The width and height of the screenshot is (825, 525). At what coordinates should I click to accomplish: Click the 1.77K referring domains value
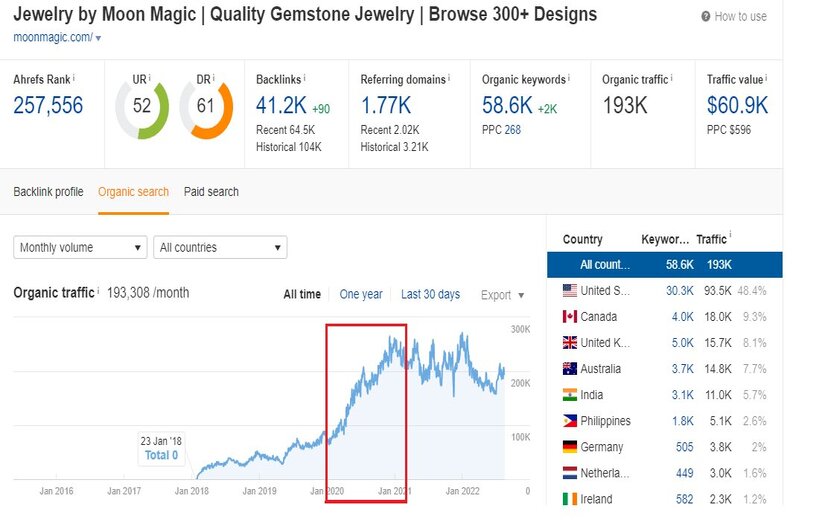pyautogui.click(x=386, y=106)
